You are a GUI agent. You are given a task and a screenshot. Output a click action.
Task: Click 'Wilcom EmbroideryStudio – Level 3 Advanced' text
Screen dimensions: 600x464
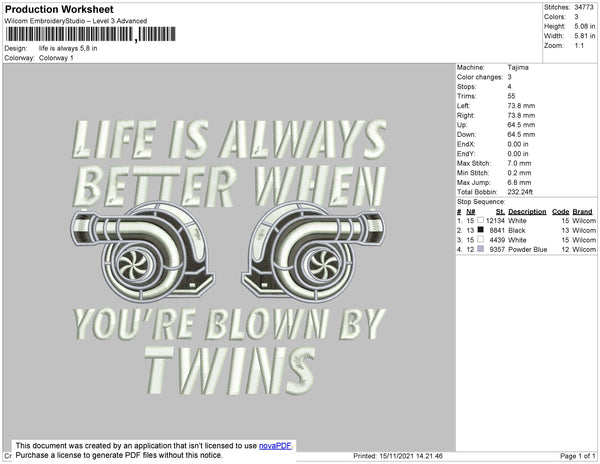(76, 21)
